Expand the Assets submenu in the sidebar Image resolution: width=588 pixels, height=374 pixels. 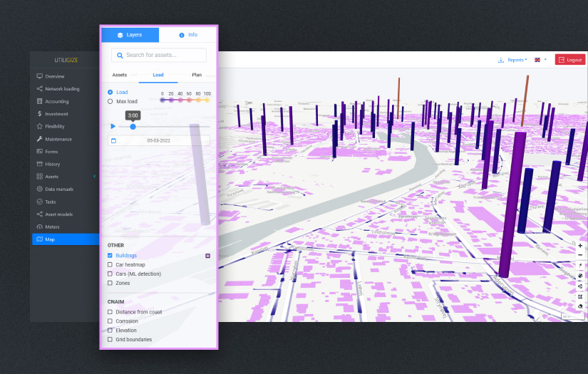pyautogui.click(x=95, y=177)
